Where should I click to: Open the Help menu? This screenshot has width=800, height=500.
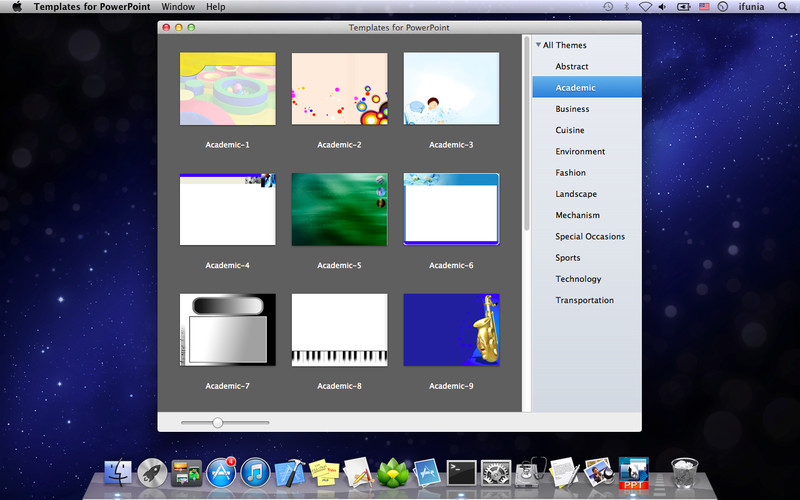pos(215,7)
